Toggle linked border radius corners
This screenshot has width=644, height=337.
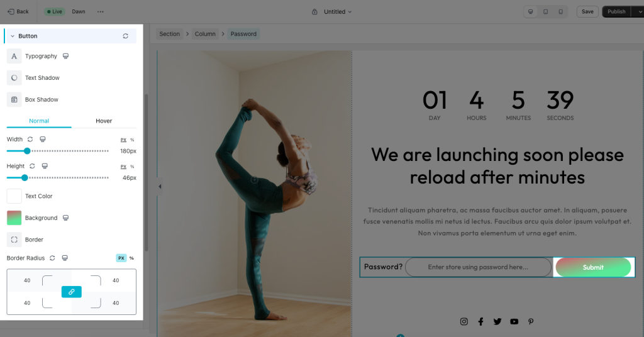72,292
